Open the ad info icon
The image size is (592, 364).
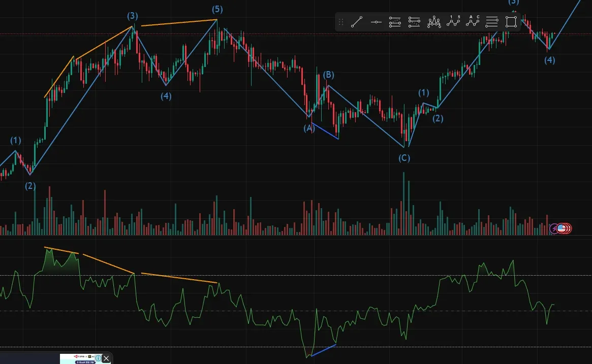(x=99, y=358)
